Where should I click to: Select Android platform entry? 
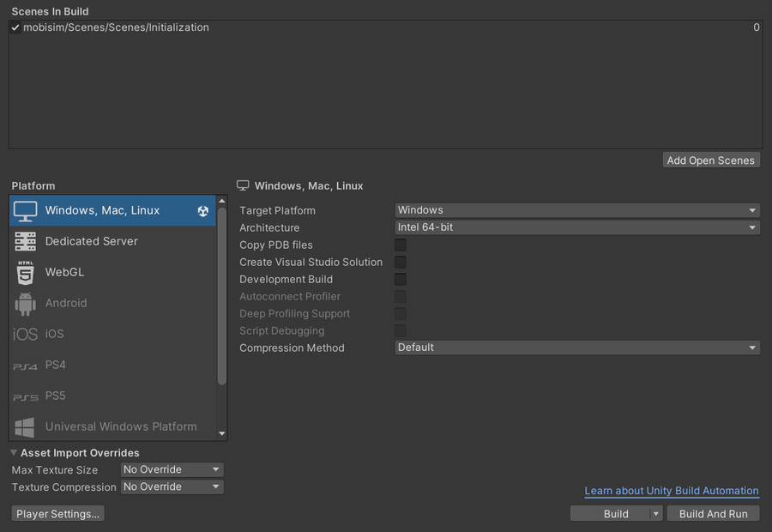[x=112, y=304]
